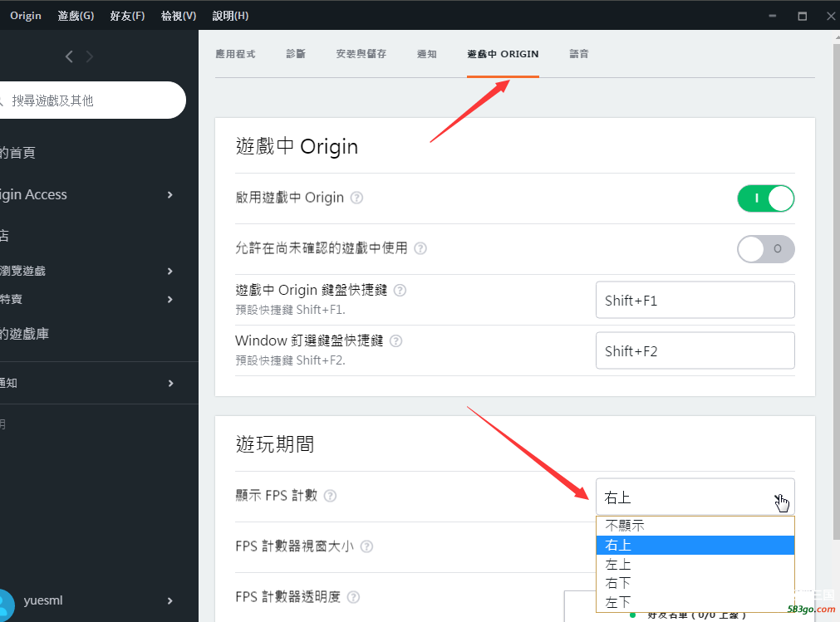The image size is (840, 622).
Task: Show help for FPS 計數器透明度
Action: [354, 597]
